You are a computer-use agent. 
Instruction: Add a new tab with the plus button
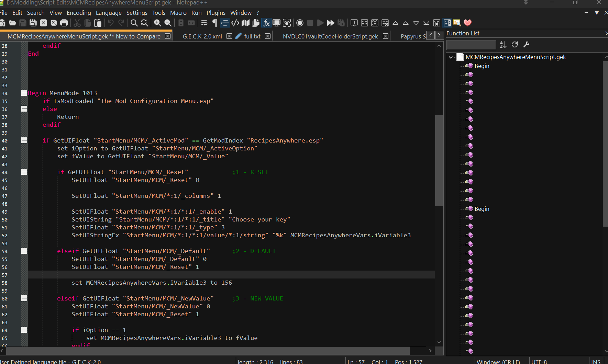click(x=586, y=13)
